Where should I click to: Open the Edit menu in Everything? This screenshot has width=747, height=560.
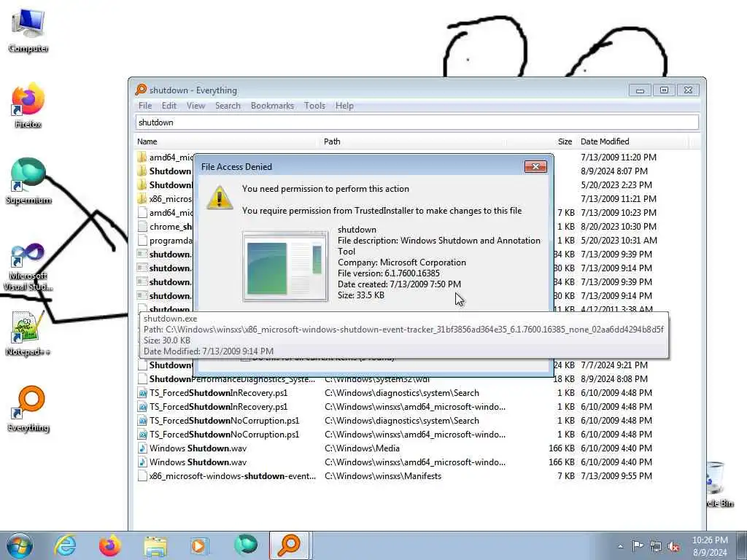coord(169,106)
